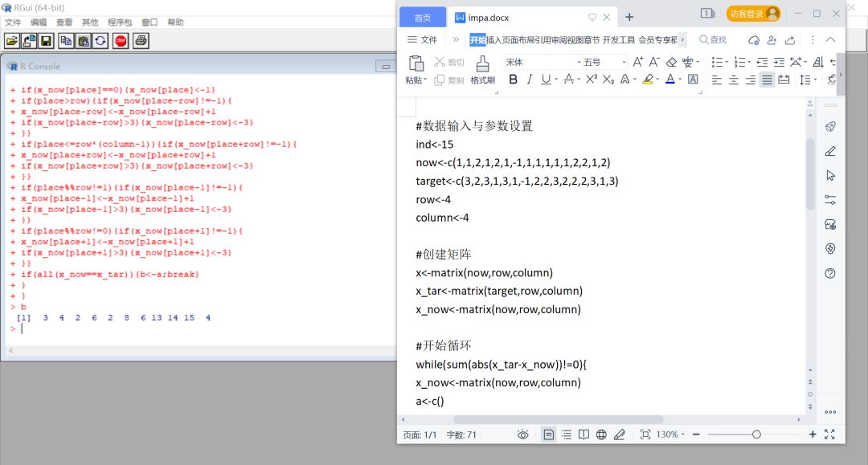Viewport: 868px width, 465px height.
Task: Switch to reading mode view
Action: click(x=583, y=434)
